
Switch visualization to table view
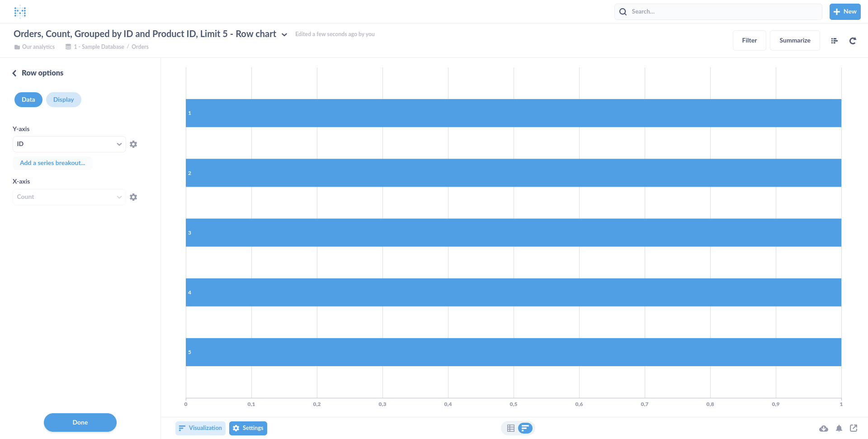510,428
